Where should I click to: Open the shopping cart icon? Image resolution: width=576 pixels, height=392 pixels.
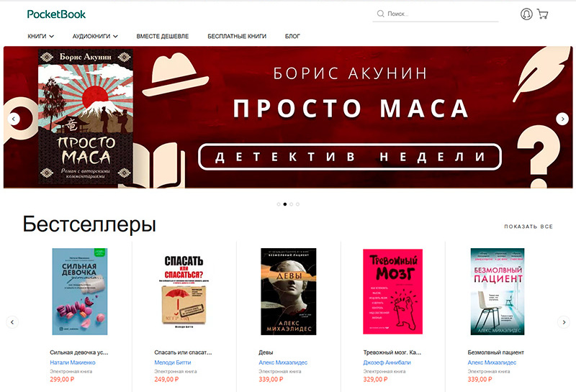(543, 14)
